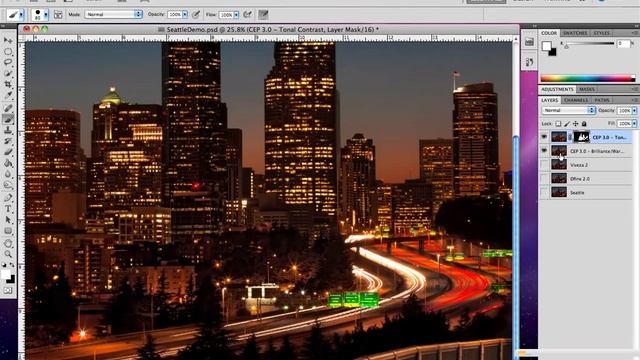The image size is (640, 360).
Task: Switch to the Channels tab
Action: pyautogui.click(x=576, y=100)
